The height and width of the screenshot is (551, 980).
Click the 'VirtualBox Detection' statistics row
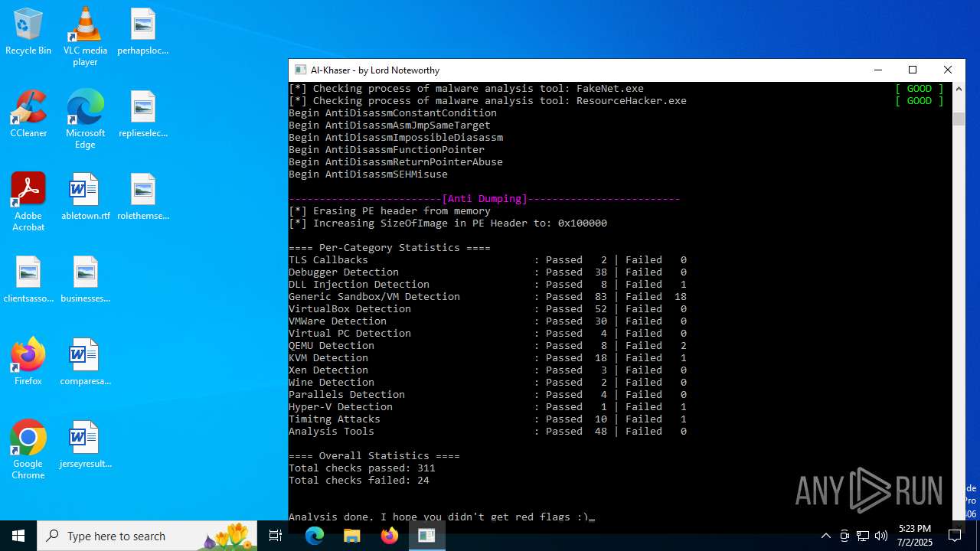(x=488, y=309)
